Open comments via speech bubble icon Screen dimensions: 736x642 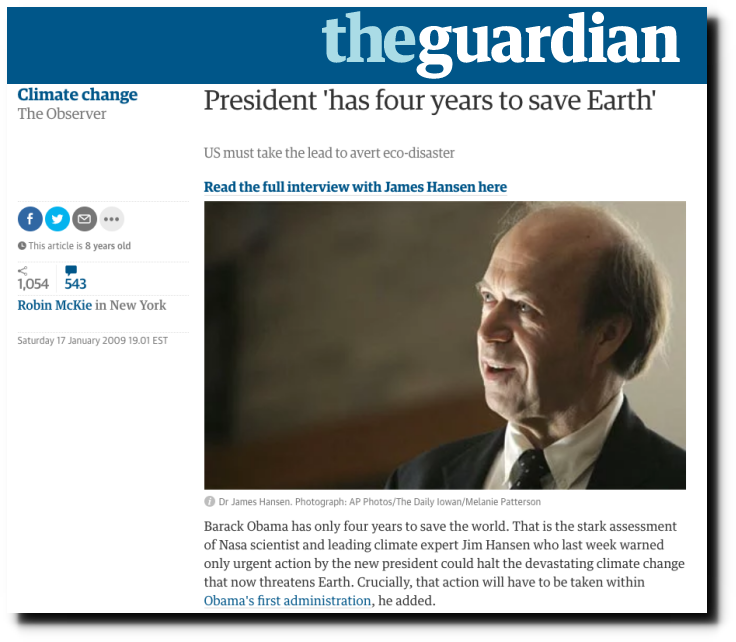tap(71, 270)
